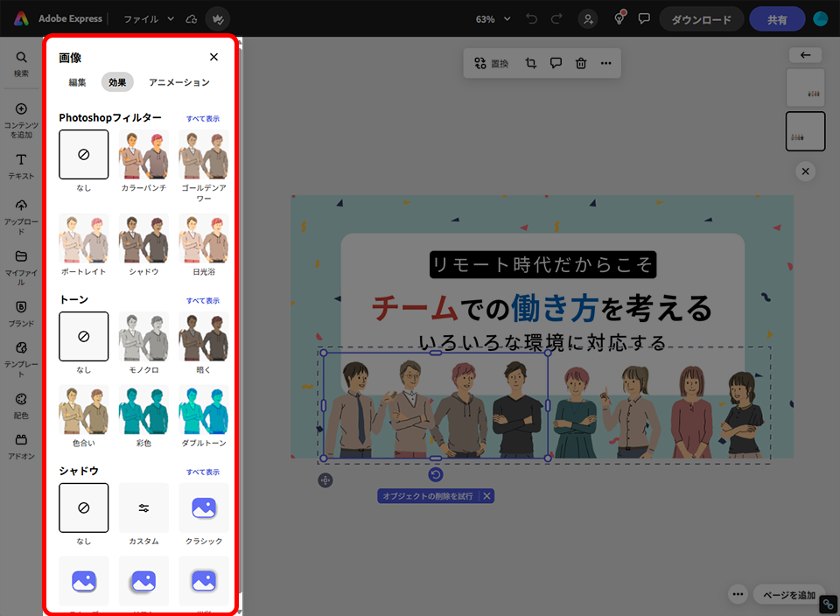Click the ダウンロード button

[701, 19]
